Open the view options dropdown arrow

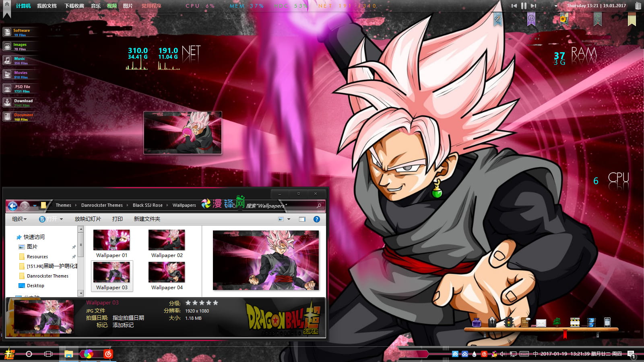click(x=289, y=219)
